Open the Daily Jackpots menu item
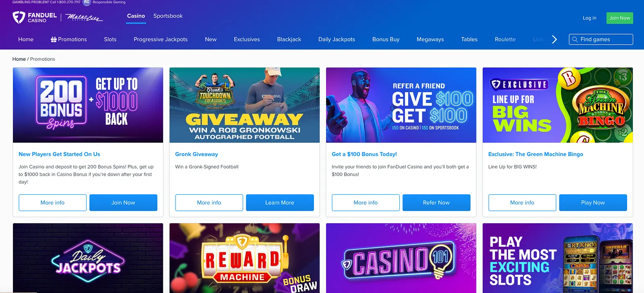Screen dimensions: 644x293 (336, 39)
